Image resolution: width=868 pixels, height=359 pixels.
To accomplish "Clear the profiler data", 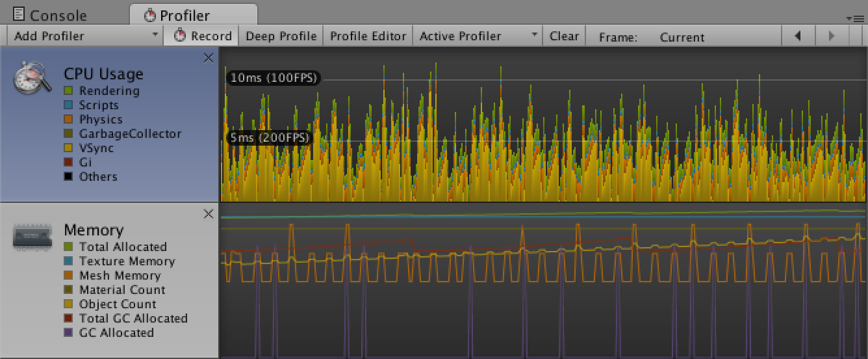I will tap(564, 36).
